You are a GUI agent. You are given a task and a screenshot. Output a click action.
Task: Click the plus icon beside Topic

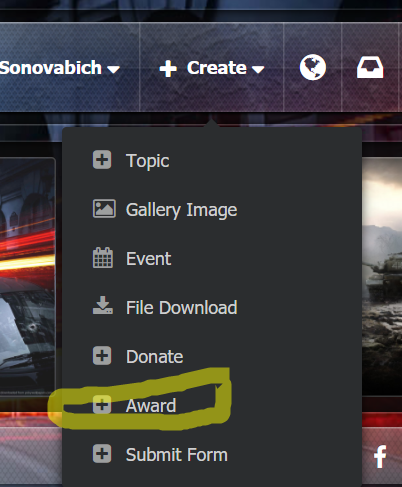(x=102, y=160)
